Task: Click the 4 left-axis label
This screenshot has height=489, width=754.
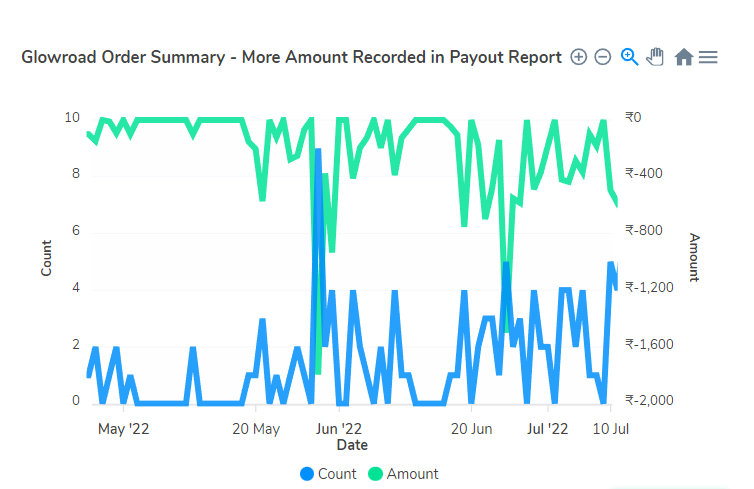Action: point(76,287)
